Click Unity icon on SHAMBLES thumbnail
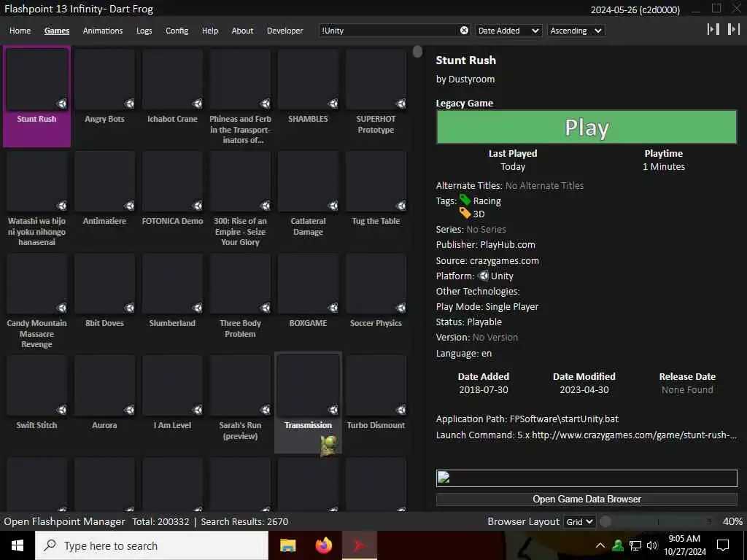The width and height of the screenshot is (747, 560). pos(333,104)
